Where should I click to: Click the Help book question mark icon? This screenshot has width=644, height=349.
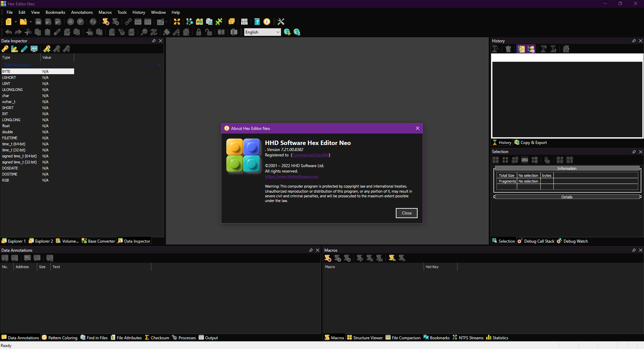point(257,22)
